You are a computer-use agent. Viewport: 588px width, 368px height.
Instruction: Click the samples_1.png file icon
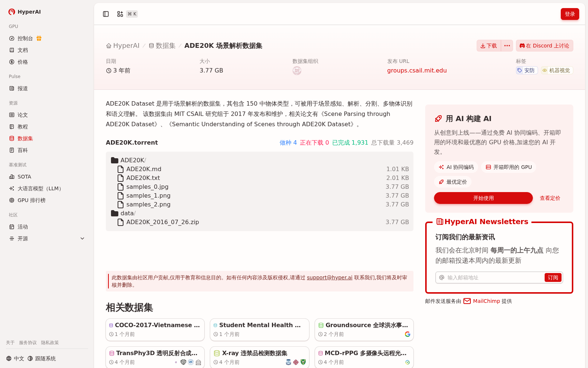[120, 196]
